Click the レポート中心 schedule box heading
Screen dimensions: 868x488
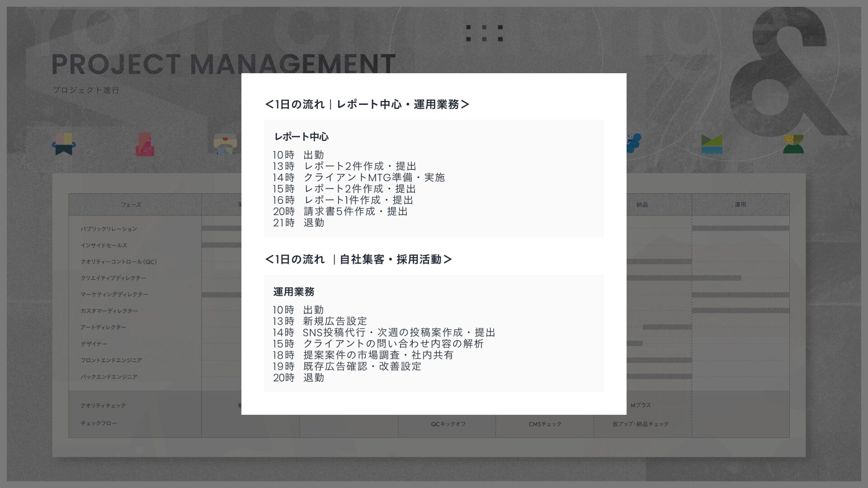pyautogui.click(x=302, y=137)
